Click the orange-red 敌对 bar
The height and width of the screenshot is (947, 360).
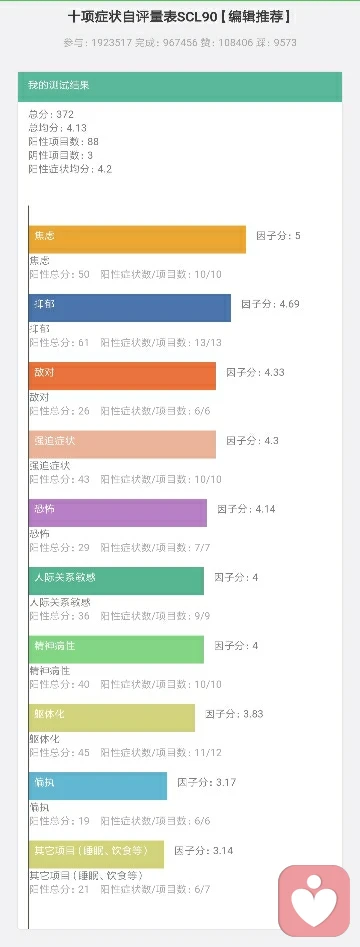pos(122,376)
